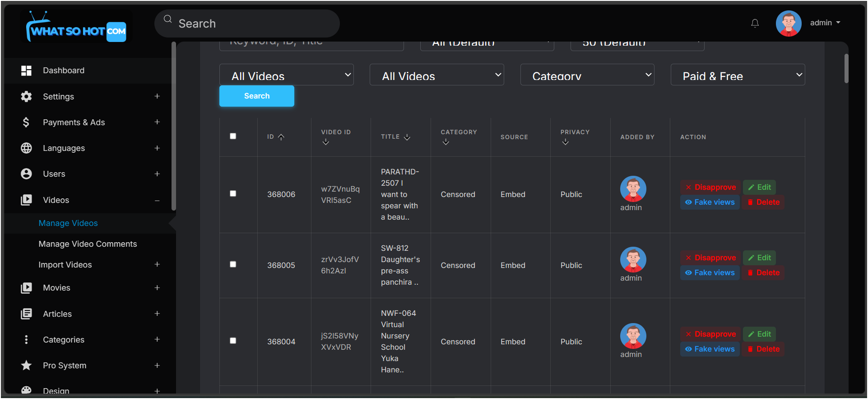Toggle the select-all checkbox in table header
The width and height of the screenshot is (868, 399).
[x=233, y=136]
